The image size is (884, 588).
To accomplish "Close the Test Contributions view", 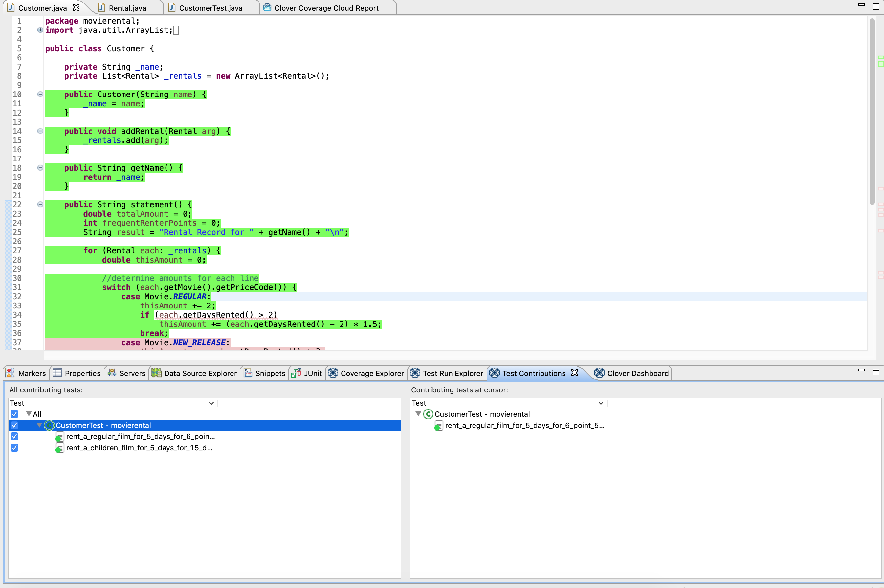I will 574,373.
